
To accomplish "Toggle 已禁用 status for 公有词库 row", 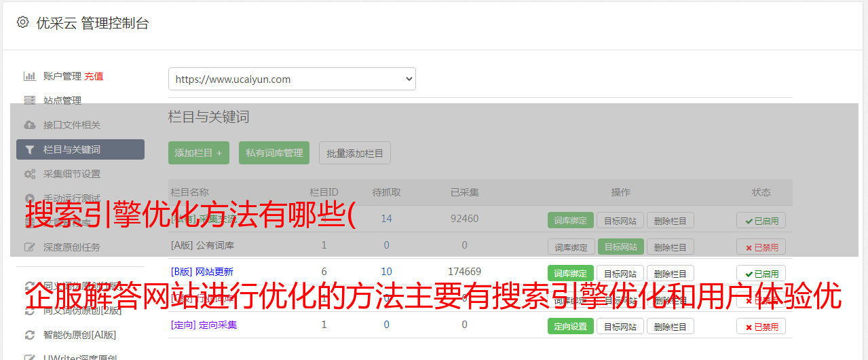I will (x=761, y=247).
